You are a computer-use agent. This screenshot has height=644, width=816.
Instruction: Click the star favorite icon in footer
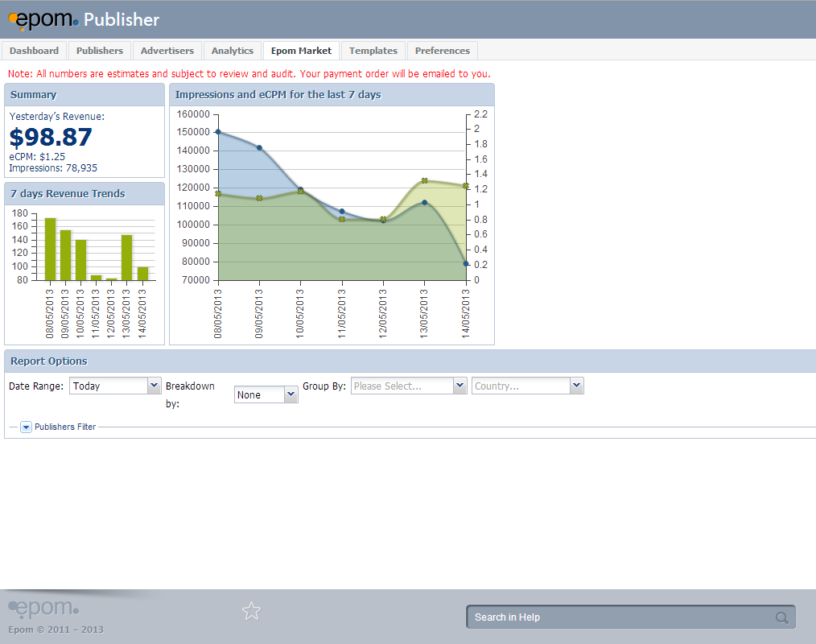[x=252, y=611]
